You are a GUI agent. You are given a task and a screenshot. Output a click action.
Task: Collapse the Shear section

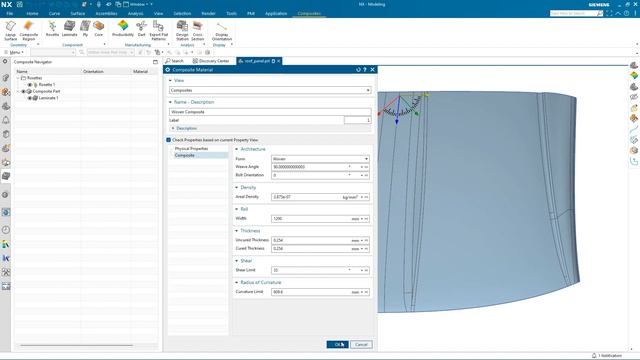point(237,261)
